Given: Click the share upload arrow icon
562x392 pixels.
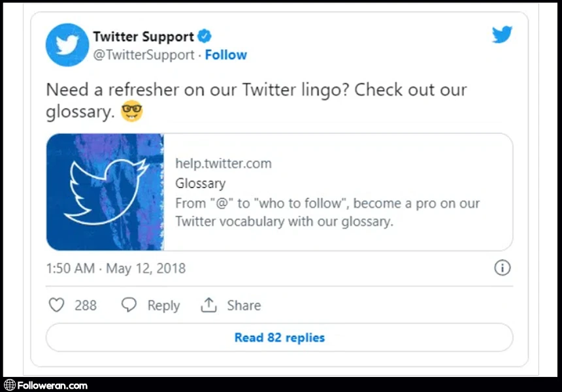Looking at the screenshot, I should coord(208,305).
